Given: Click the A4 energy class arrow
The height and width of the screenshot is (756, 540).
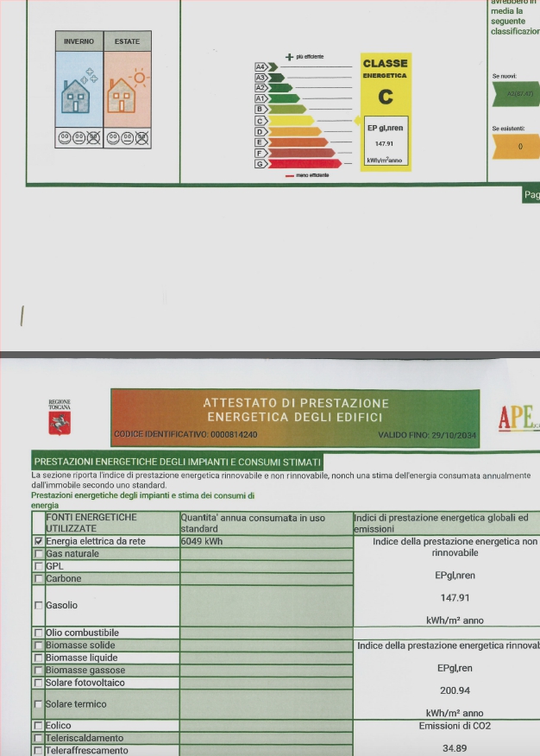Looking at the screenshot, I should pyautogui.click(x=273, y=66).
